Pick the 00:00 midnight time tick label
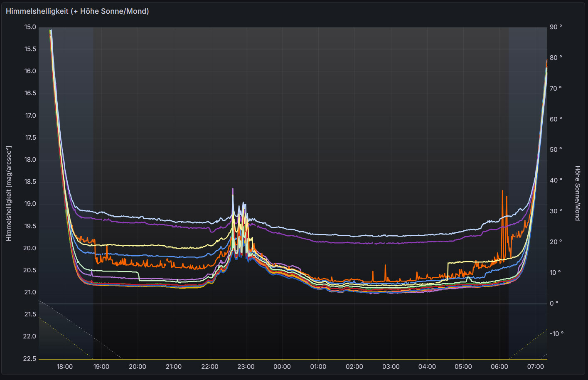 pos(282,366)
